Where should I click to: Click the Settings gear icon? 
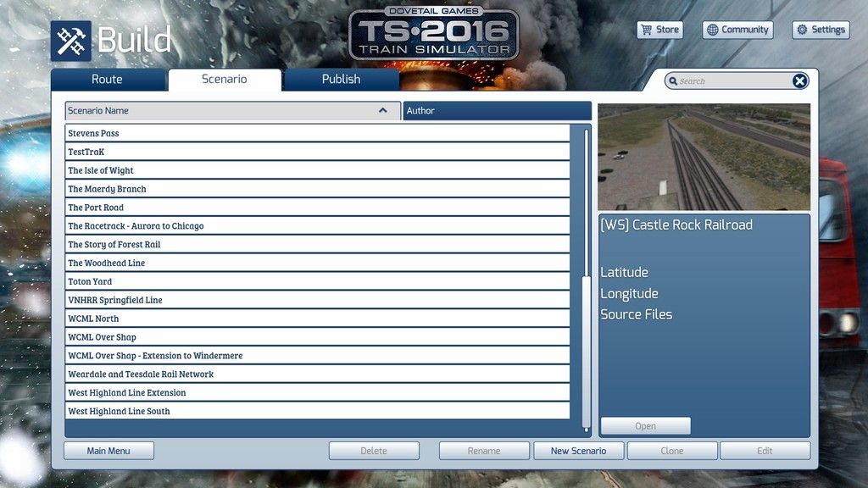[802, 30]
